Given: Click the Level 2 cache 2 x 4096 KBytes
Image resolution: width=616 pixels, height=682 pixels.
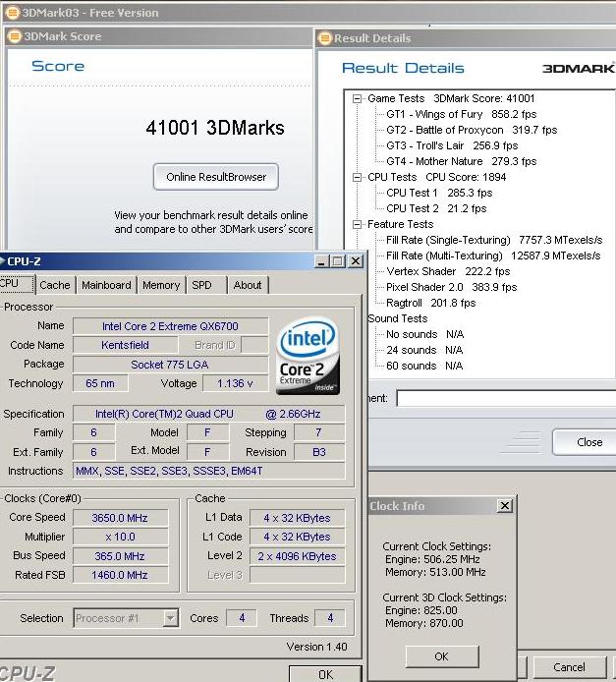Looking at the screenshot, I should point(298,556).
